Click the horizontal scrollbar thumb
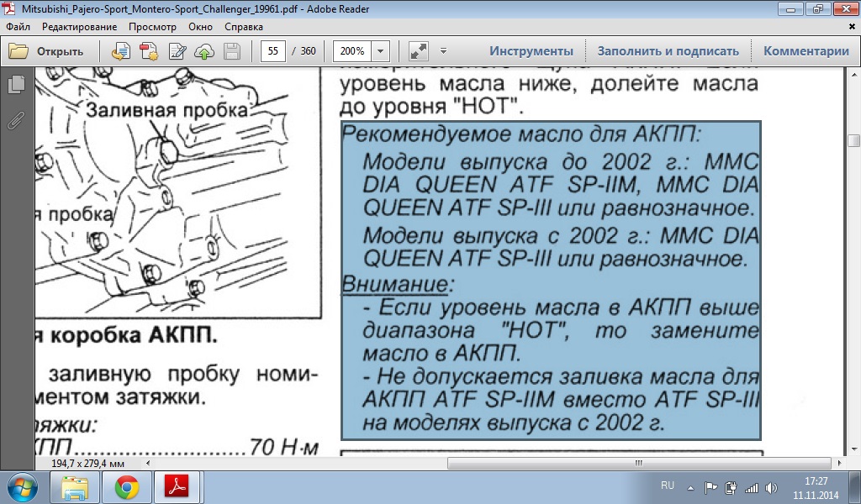This screenshot has height=504, width=861. (x=639, y=463)
